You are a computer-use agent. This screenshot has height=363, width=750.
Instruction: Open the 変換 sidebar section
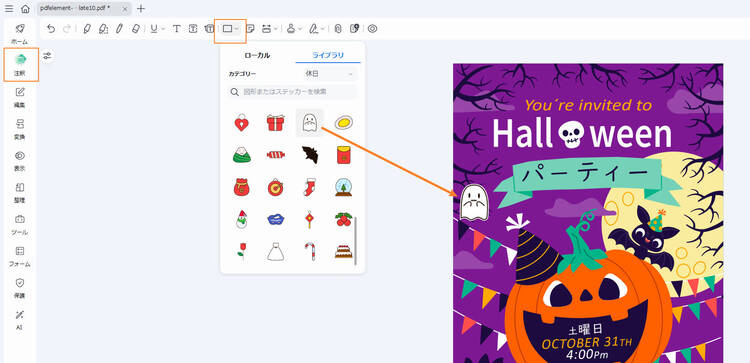(20, 129)
